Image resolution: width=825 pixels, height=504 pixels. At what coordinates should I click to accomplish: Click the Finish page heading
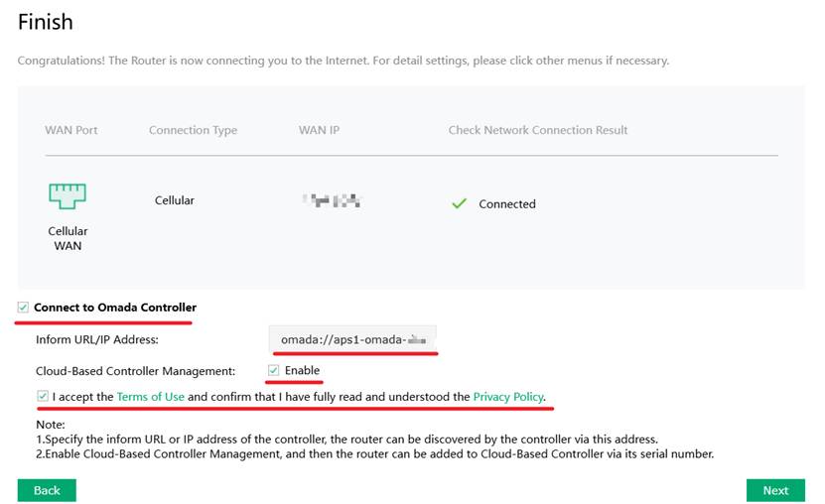coord(46,21)
